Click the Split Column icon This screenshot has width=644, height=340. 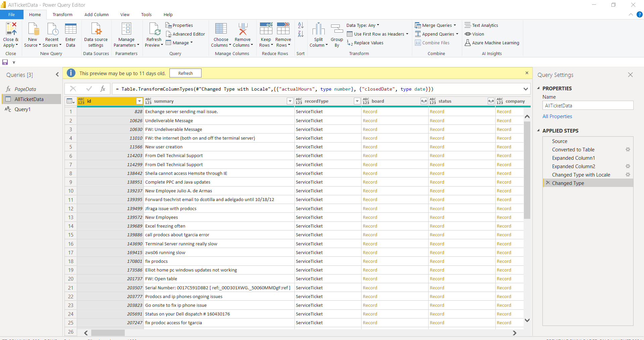coord(319,29)
